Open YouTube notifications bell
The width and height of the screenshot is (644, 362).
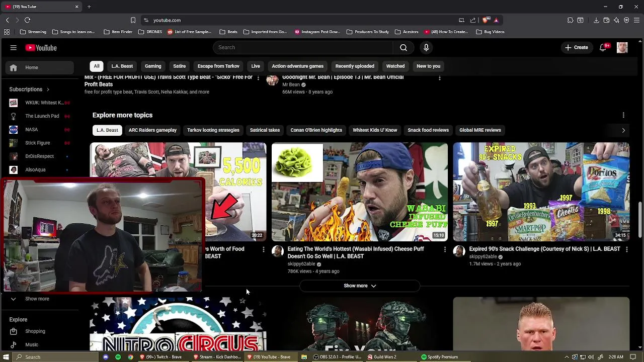tap(603, 48)
